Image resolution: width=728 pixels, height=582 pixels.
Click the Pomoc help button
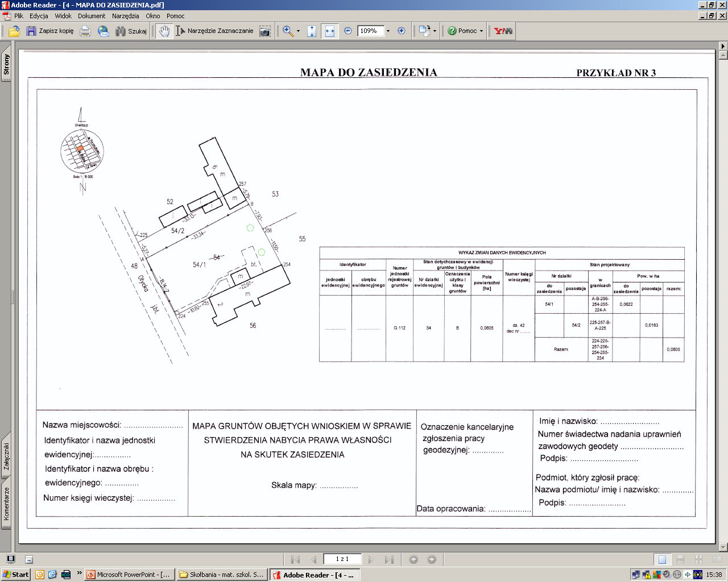pyautogui.click(x=462, y=31)
